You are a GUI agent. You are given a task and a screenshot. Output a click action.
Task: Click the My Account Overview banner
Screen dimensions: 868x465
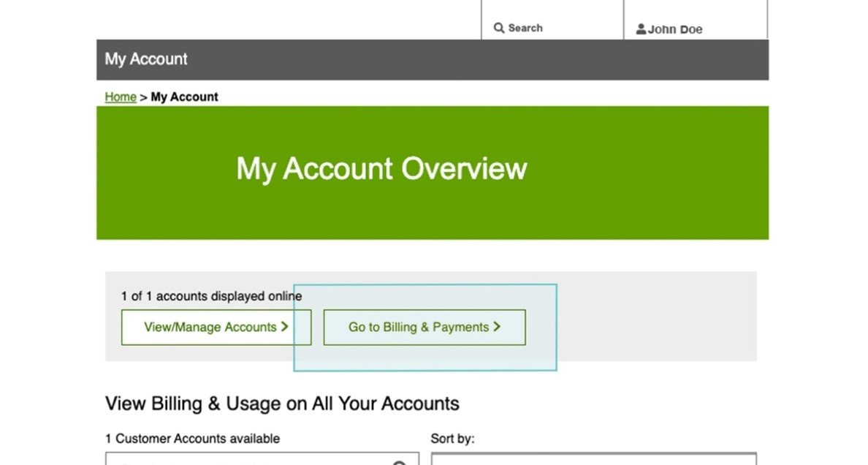click(381, 170)
